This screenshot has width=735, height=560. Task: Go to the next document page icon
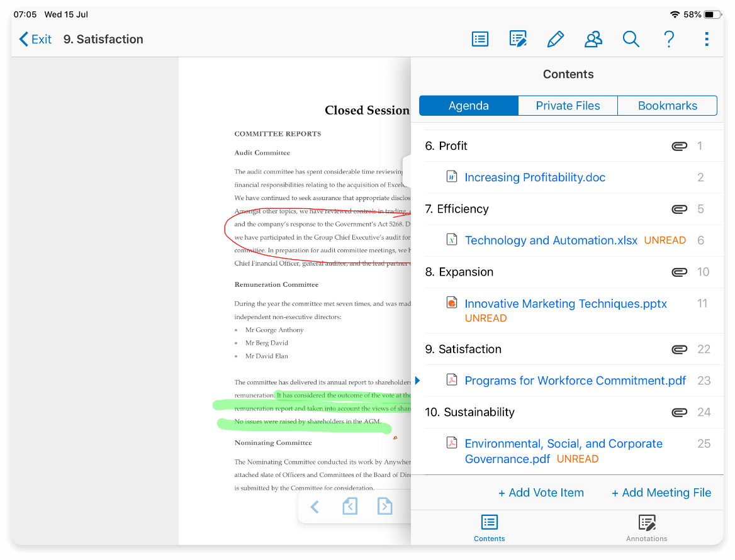tap(385, 507)
